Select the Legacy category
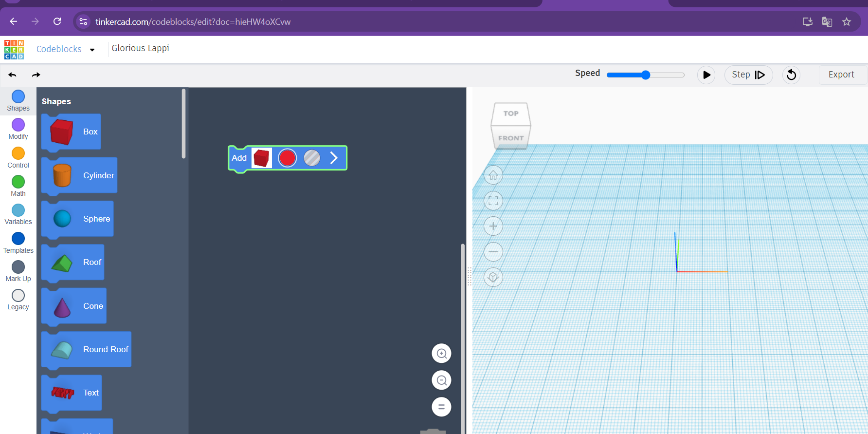 click(x=18, y=300)
